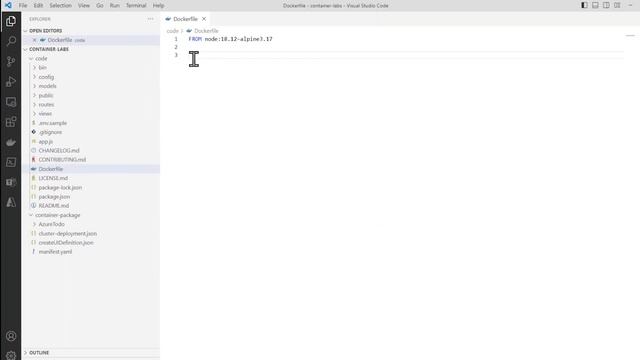This screenshot has height=360, width=640.
Task: Open the Run and Debug view
Action: [x=11, y=81]
